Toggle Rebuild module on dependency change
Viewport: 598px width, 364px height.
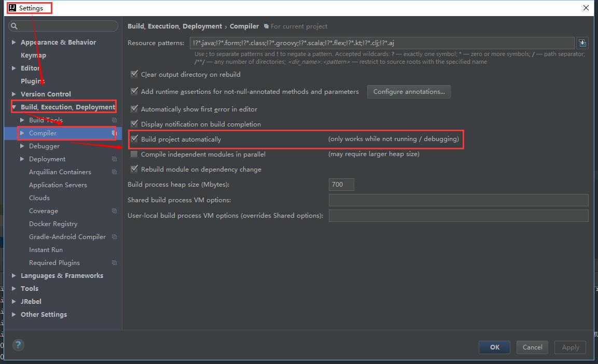tap(134, 169)
